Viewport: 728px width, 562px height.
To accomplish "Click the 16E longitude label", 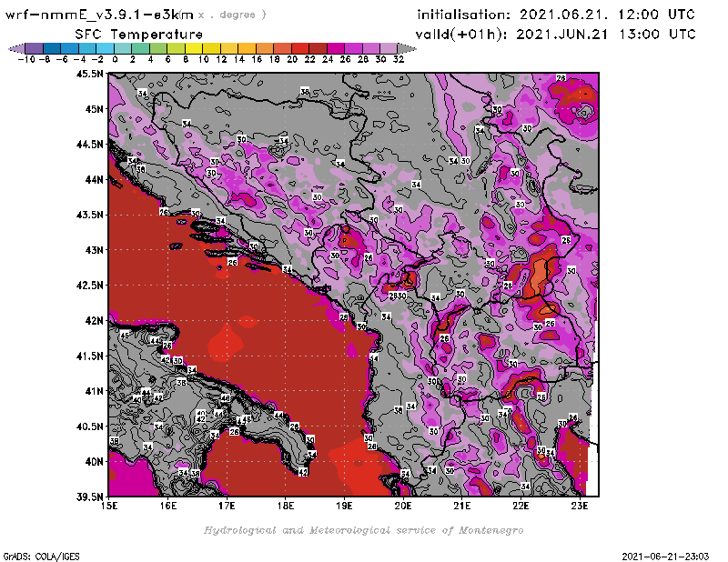I will 168,506.
